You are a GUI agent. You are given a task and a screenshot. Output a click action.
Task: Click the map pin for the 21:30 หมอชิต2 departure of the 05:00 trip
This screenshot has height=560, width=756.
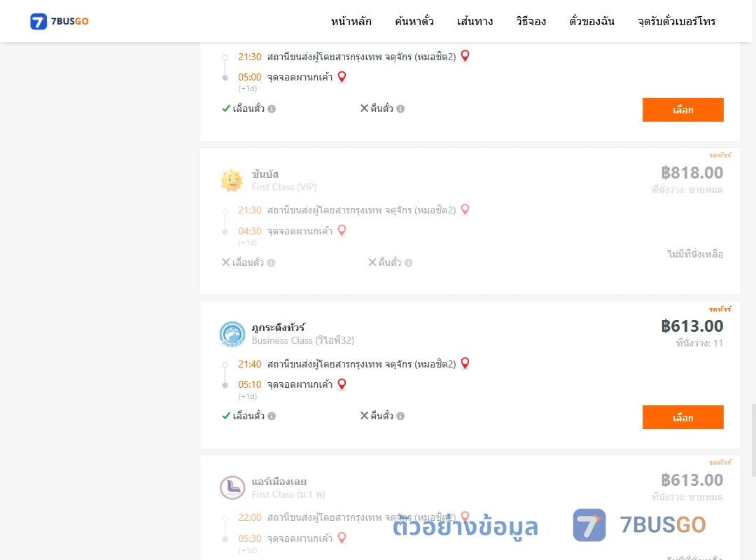tap(465, 56)
